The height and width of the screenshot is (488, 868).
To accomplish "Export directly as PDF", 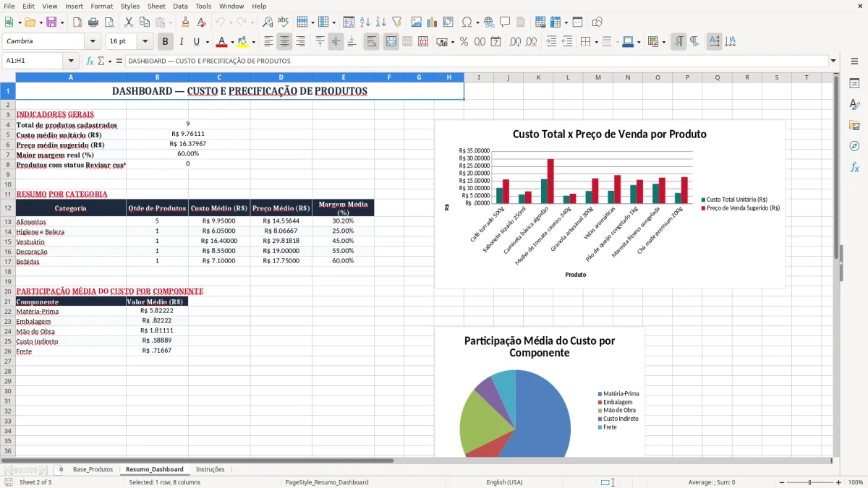I will point(77,22).
